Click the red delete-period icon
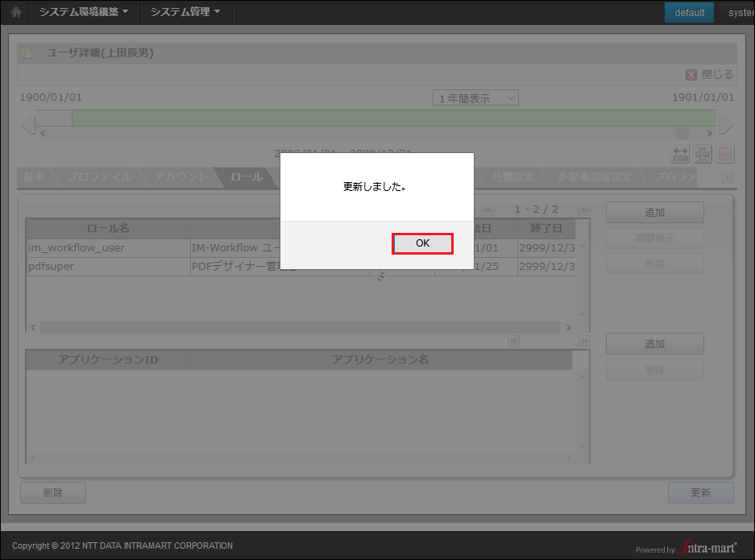Screen dimensions: 755x560 [x=725, y=155]
